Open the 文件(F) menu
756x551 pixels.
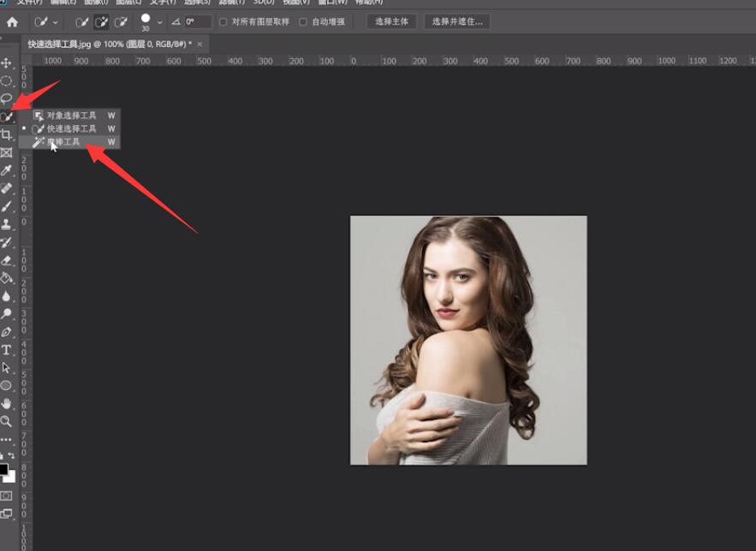[x=29, y=3]
